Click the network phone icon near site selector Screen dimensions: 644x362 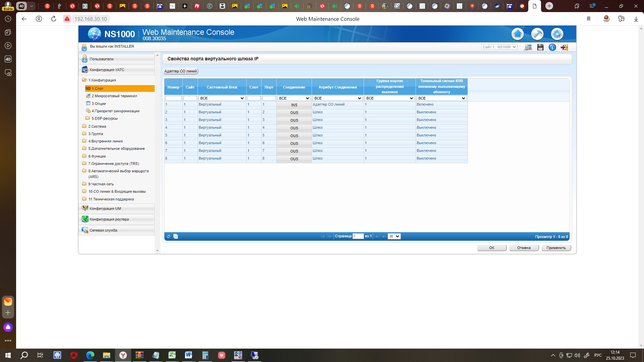[528, 47]
